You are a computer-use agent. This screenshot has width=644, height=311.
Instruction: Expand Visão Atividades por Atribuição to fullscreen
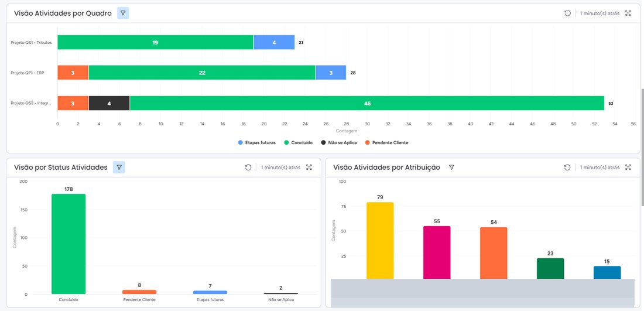(x=628, y=167)
